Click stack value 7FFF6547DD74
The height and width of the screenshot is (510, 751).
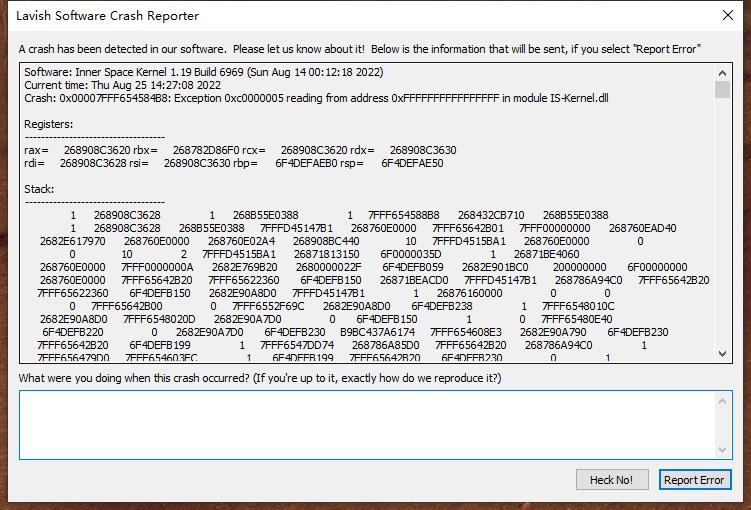point(297,345)
